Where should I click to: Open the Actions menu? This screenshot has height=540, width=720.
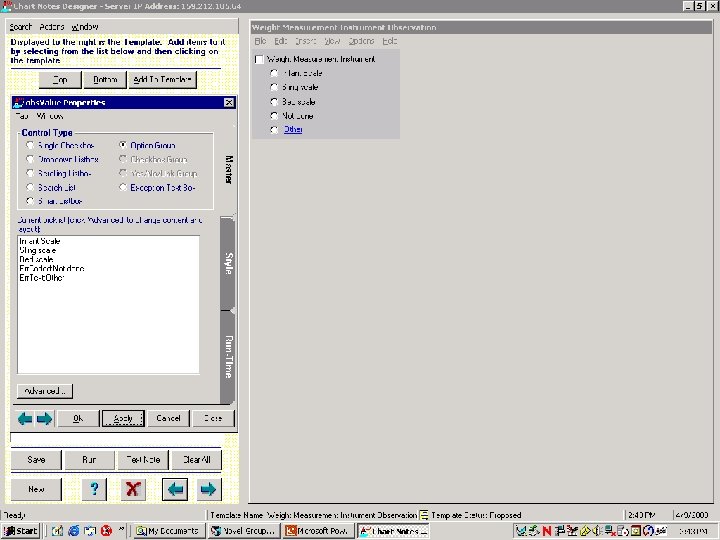click(x=51, y=27)
